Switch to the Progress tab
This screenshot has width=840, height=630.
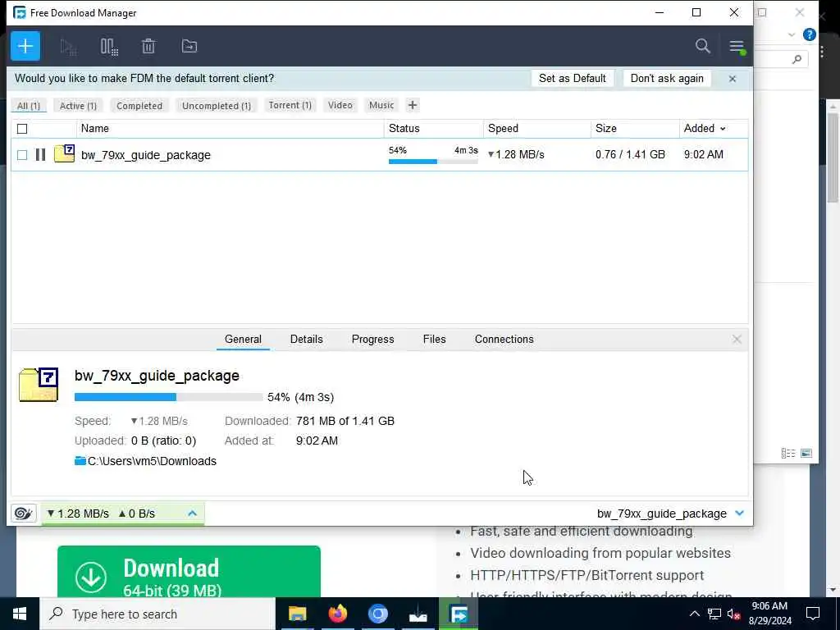click(x=373, y=339)
